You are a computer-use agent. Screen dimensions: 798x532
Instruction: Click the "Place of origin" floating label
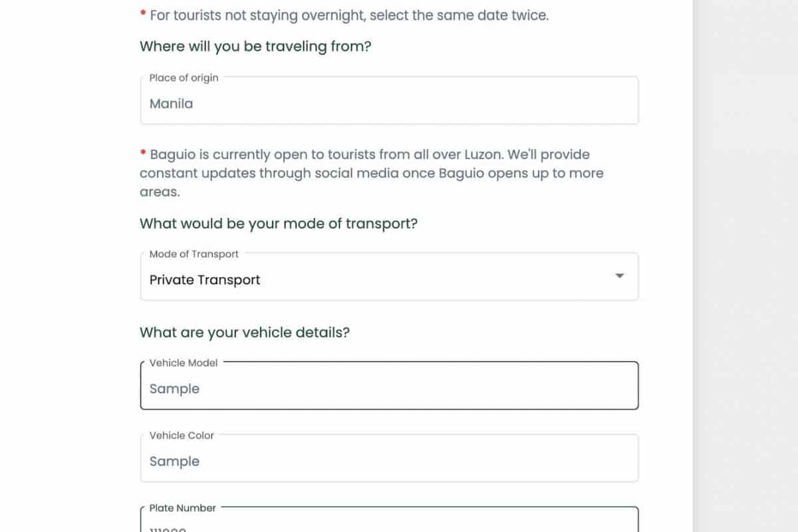tap(184, 78)
